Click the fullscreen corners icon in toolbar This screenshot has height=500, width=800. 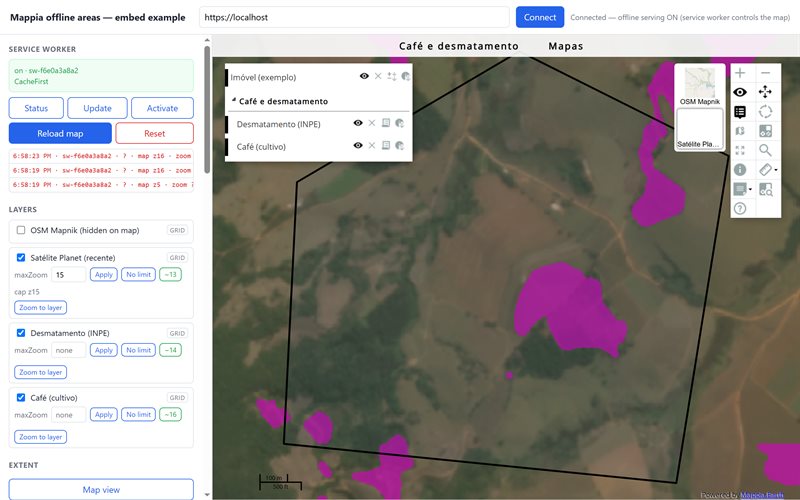[x=740, y=150]
